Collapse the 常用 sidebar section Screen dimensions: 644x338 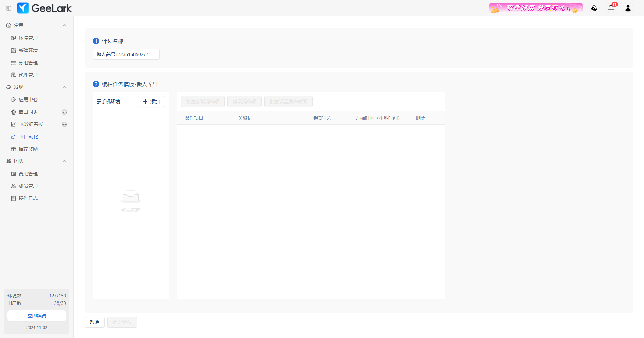[64, 25]
